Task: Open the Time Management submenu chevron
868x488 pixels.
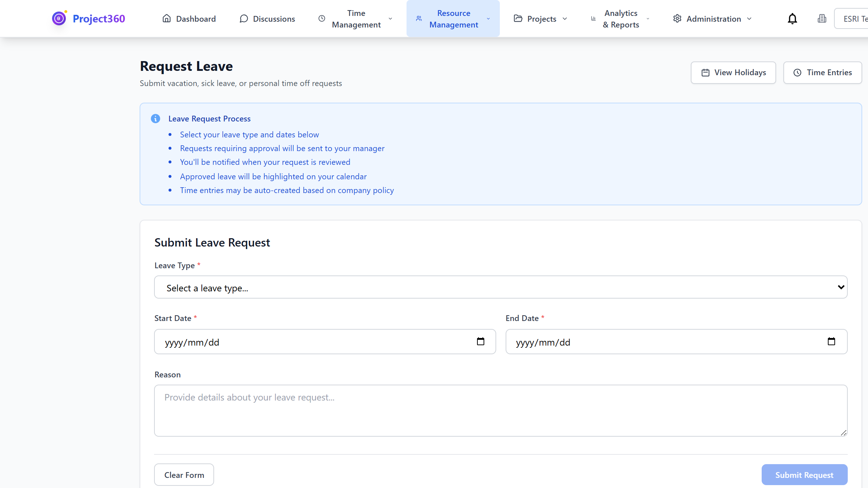Action: pos(390,18)
